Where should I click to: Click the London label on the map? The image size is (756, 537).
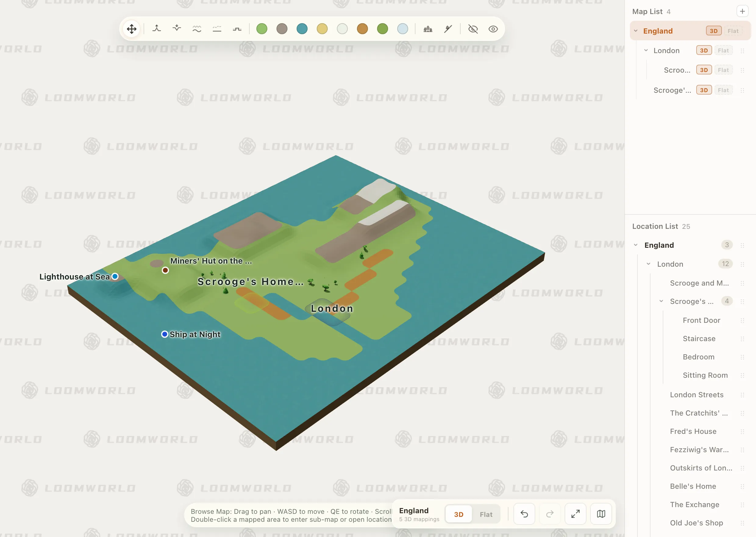click(x=332, y=308)
